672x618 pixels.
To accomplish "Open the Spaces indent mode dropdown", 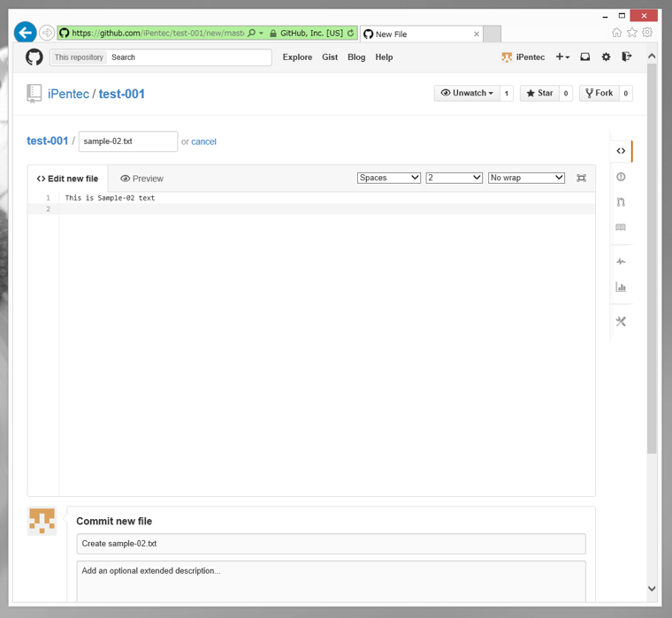I will [x=389, y=178].
